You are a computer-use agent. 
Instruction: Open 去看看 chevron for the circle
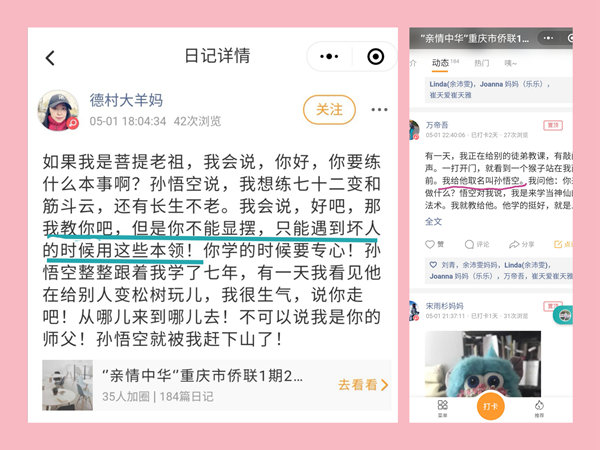tap(363, 385)
